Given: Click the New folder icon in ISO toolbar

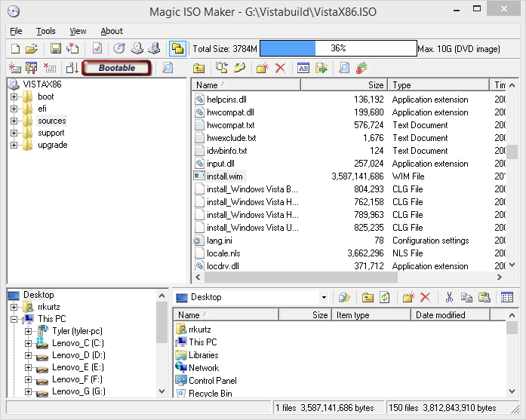Looking at the screenshot, I should tap(263, 69).
